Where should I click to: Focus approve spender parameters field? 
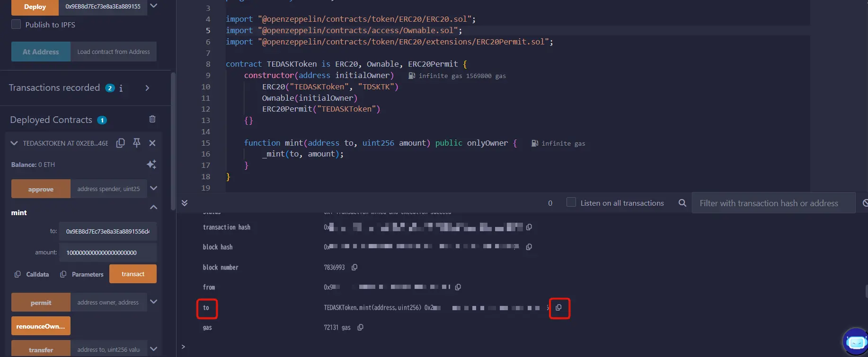coord(109,189)
